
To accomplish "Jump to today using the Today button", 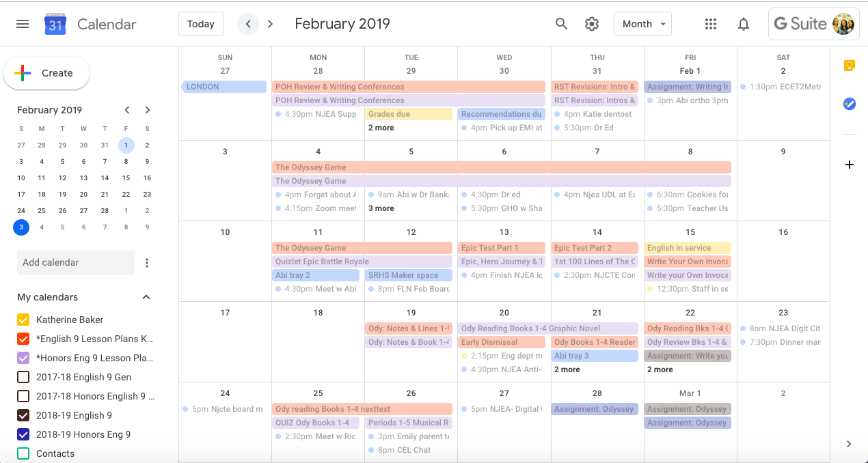I will pyautogui.click(x=200, y=23).
